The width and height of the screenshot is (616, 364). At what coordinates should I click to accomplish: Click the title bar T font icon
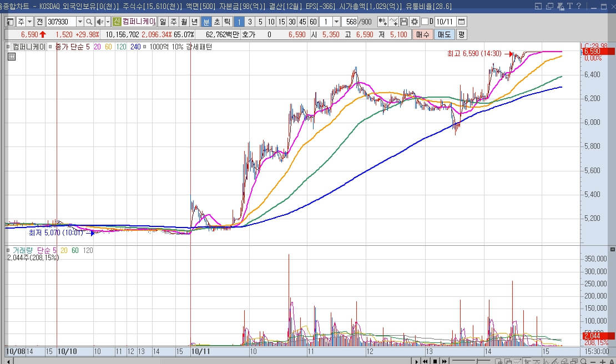pyautogui.click(x=569, y=6)
